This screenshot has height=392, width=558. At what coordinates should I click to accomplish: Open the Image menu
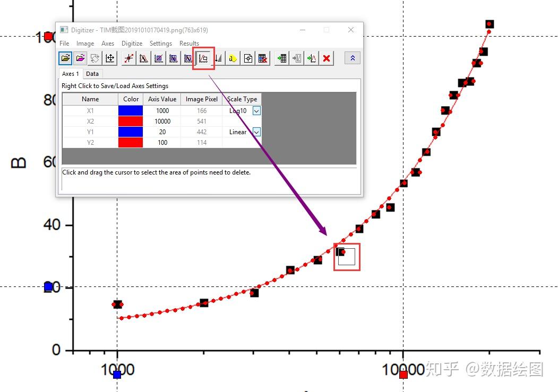click(x=85, y=43)
